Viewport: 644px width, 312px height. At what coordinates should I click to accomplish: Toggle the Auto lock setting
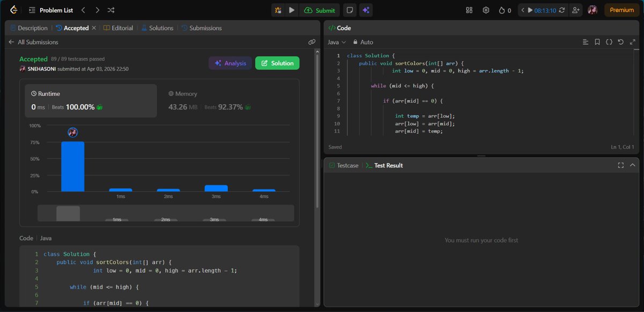(x=363, y=42)
